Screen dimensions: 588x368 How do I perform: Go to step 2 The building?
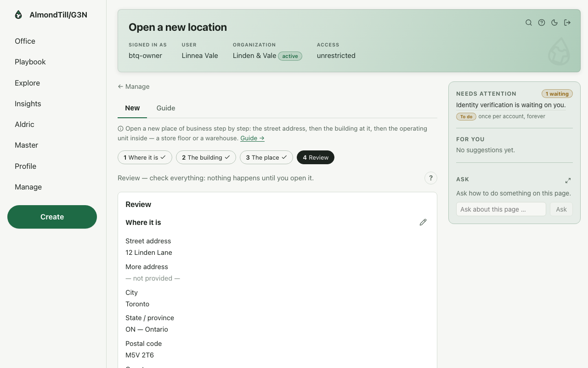click(x=206, y=157)
